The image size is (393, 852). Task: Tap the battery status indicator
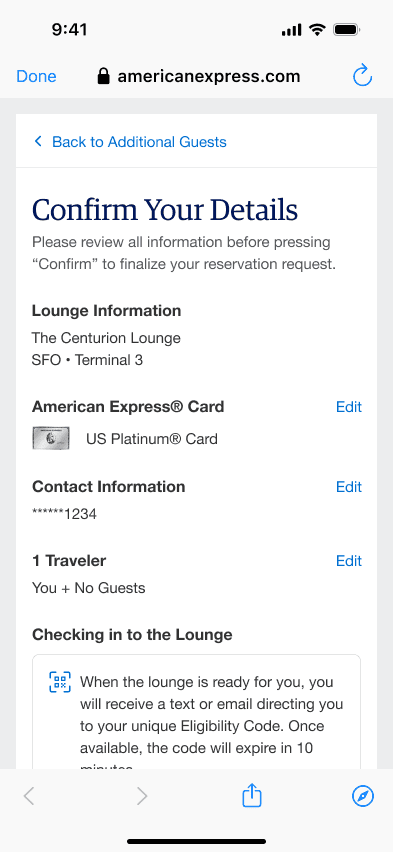346,30
